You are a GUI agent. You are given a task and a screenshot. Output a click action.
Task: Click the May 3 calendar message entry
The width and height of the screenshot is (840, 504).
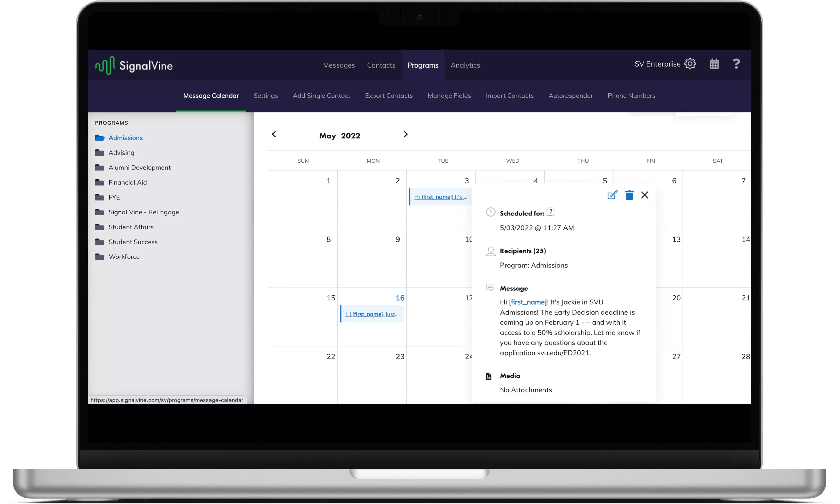coord(440,197)
